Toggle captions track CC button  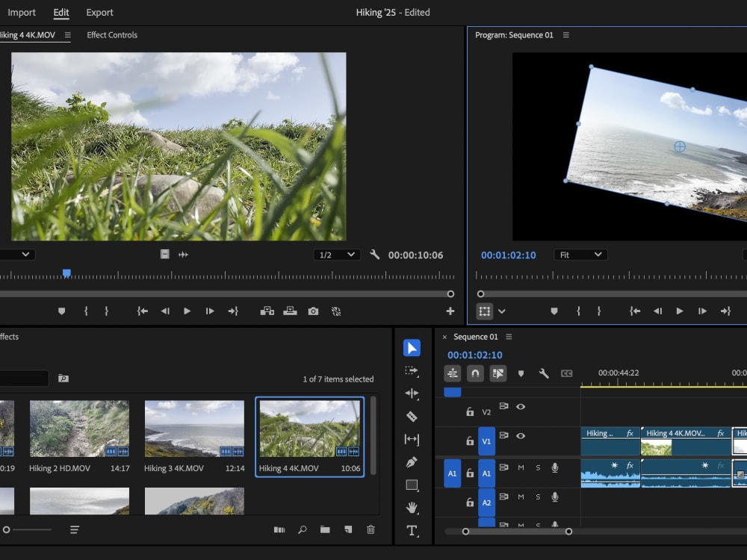click(x=566, y=373)
